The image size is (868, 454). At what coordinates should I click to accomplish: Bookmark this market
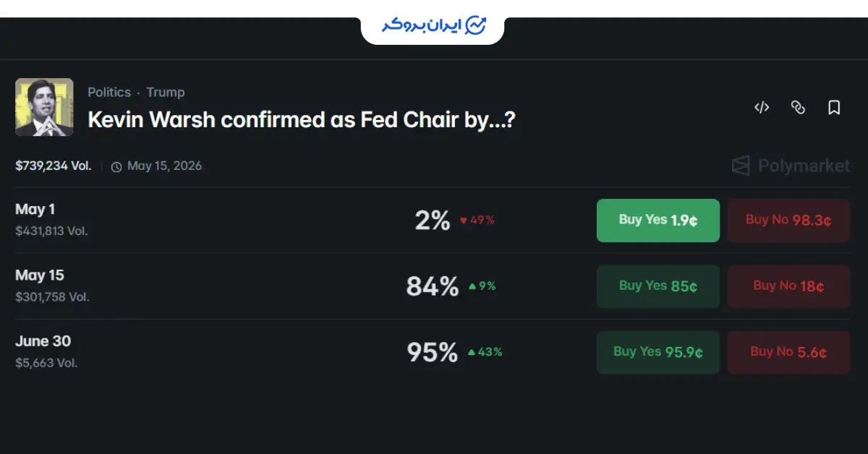click(834, 108)
